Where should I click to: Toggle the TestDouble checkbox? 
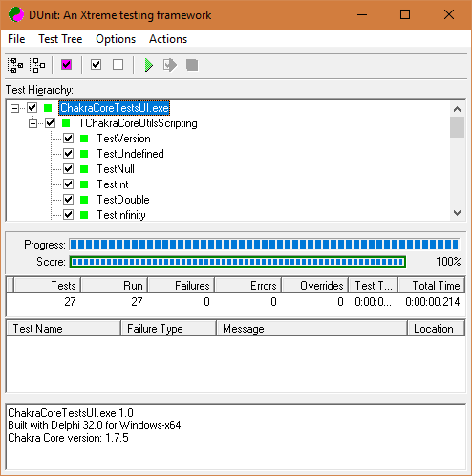coord(68,200)
